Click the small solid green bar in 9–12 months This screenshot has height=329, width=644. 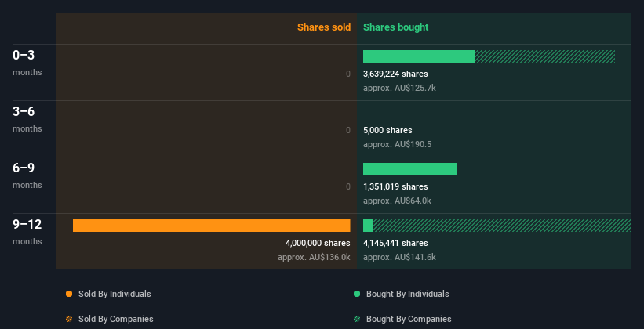pos(368,226)
